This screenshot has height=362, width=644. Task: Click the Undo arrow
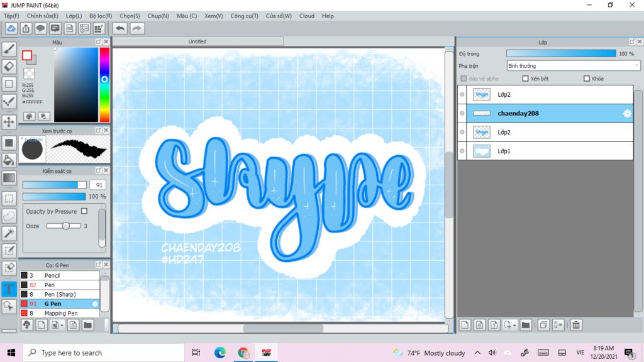pos(120,28)
